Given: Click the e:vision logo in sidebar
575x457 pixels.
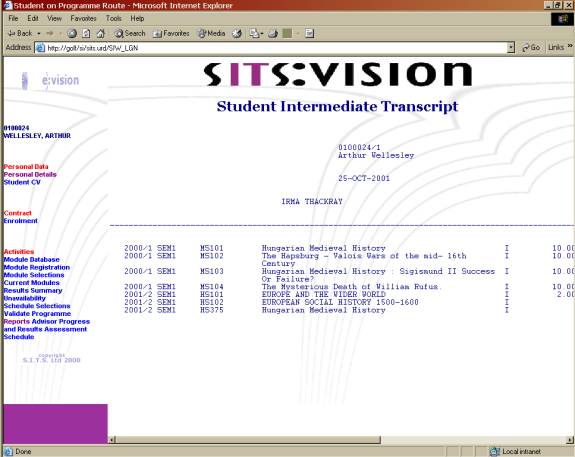Looking at the screenshot, I should pyautogui.click(x=51, y=80).
